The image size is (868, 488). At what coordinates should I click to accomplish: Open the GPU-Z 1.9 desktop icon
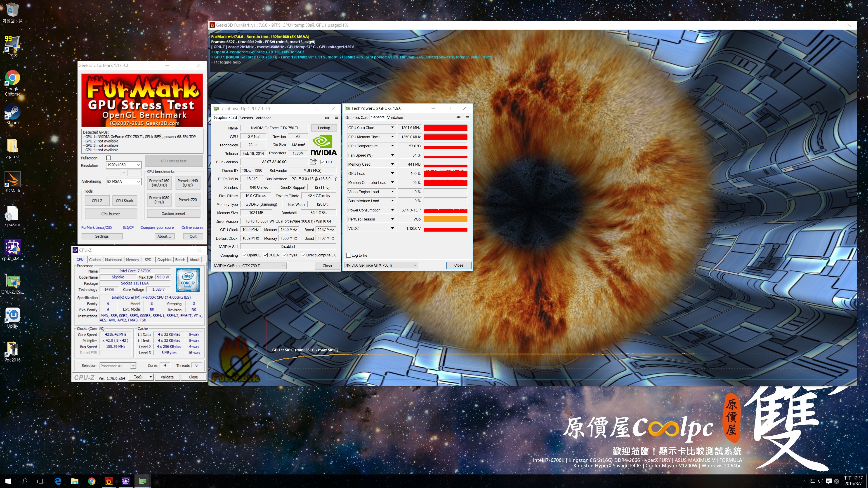click(12, 284)
